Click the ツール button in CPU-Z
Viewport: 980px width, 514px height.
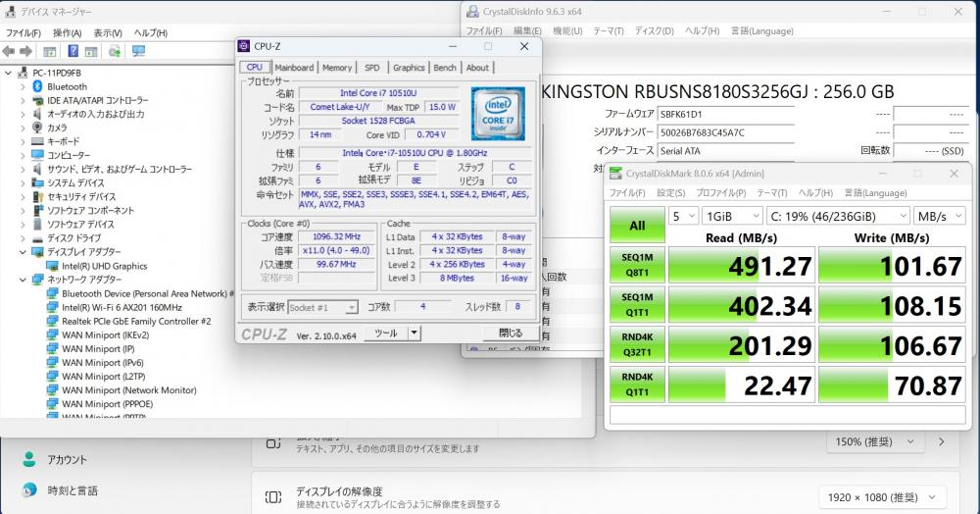pos(385,333)
